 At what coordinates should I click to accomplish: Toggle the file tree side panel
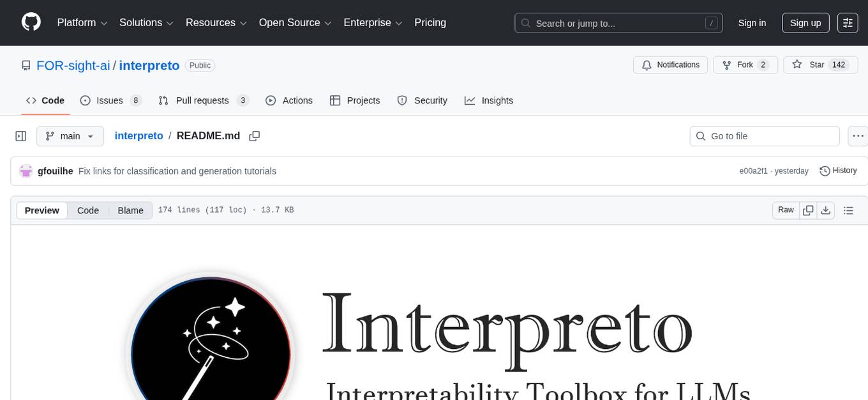point(20,135)
